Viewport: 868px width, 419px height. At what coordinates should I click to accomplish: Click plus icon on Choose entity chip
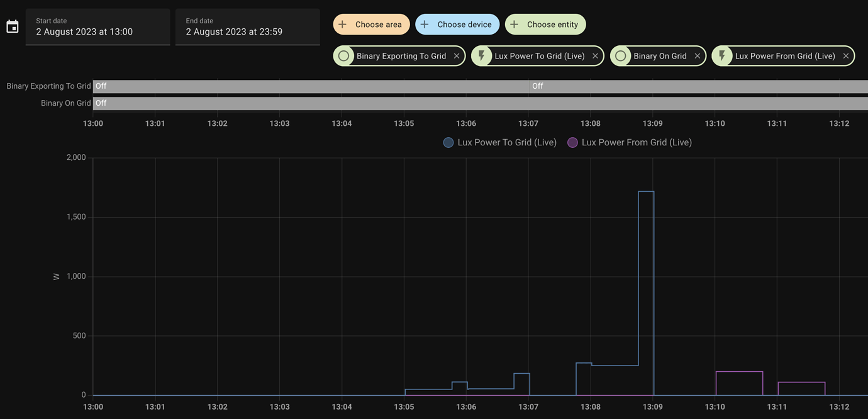pyautogui.click(x=515, y=25)
